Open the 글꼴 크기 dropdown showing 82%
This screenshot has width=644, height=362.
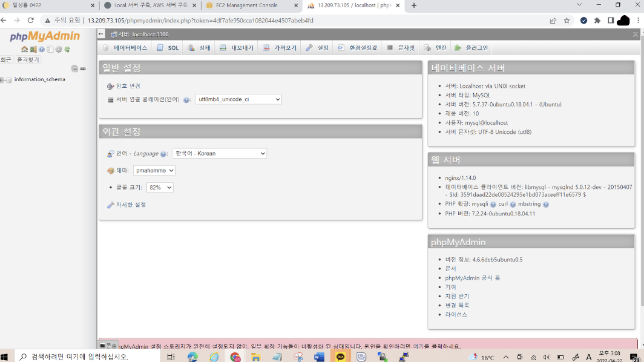click(160, 188)
